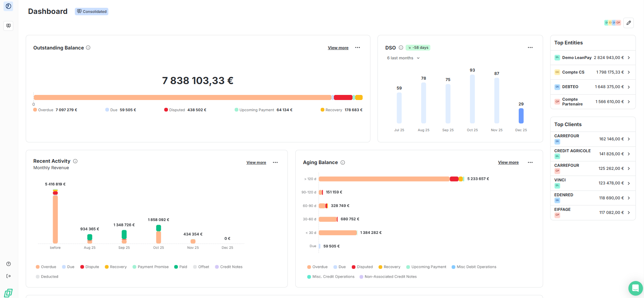Click the Compte Partenaire entity badge icon
The height and width of the screenshot is (298, 644).
point(557,102)
